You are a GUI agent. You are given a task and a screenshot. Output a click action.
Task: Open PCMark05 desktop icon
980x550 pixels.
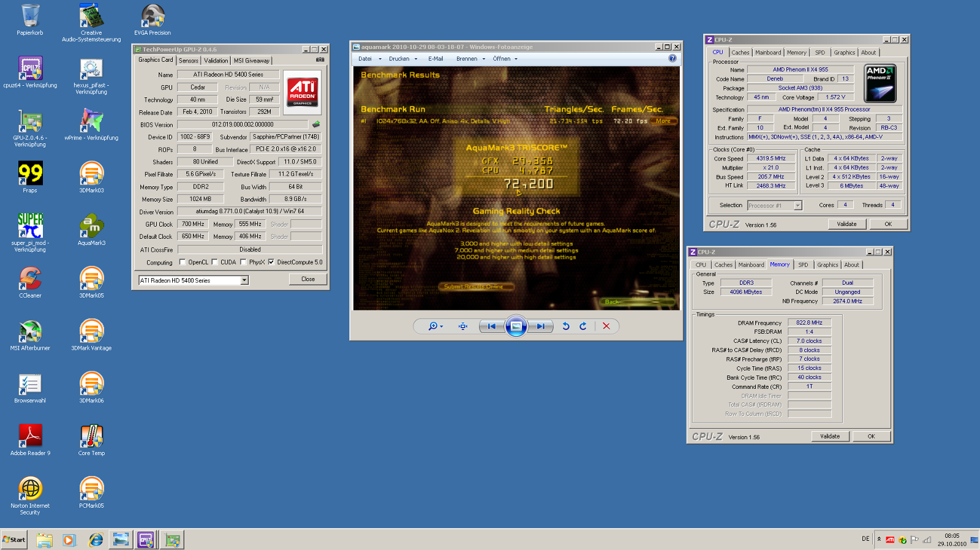(91, 493)
